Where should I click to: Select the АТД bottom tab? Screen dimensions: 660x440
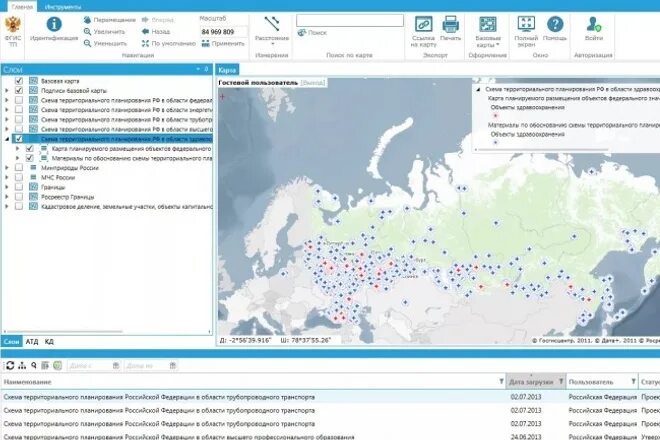tap(32, 341)
